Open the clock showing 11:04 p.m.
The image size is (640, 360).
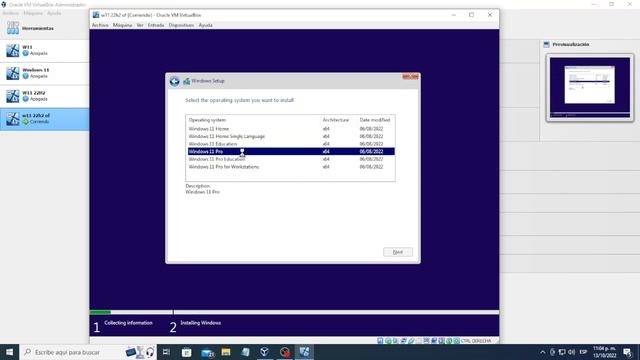(x=604, y=352)
